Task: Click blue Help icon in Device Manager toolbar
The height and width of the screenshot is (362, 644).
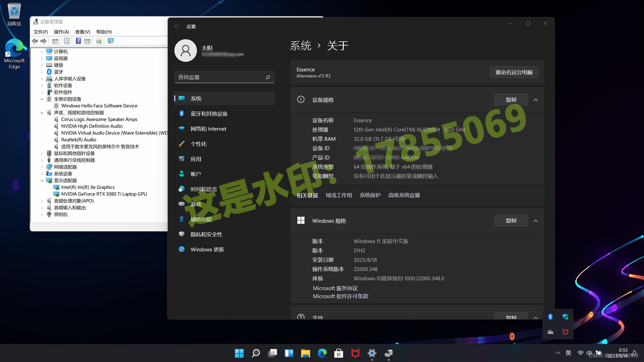Action: pos(78,41)
